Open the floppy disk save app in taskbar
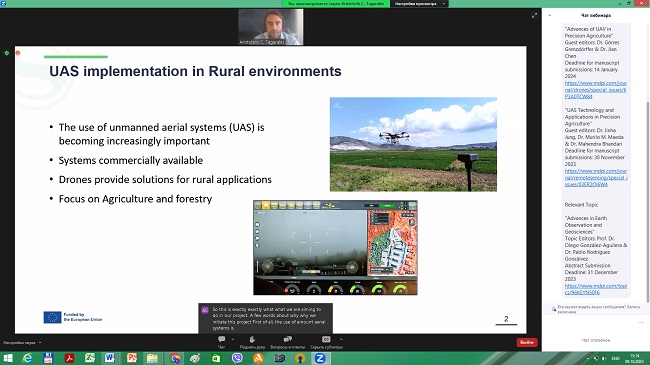 pos(48,358)
